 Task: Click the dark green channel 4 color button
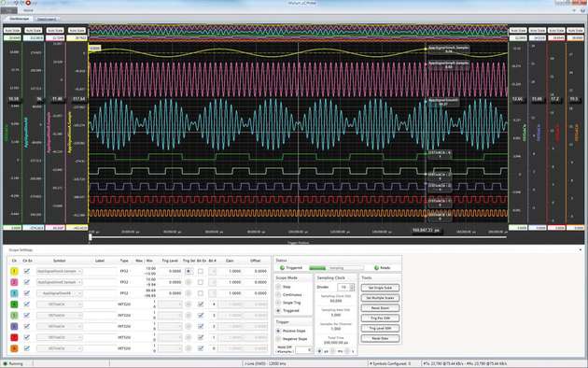tap(14, 304)
